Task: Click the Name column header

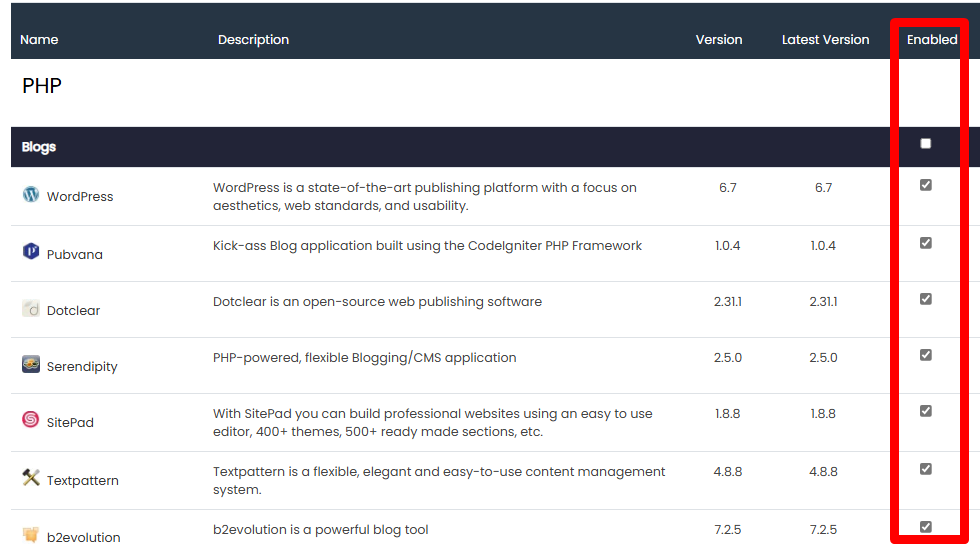Action: [39, 39]
